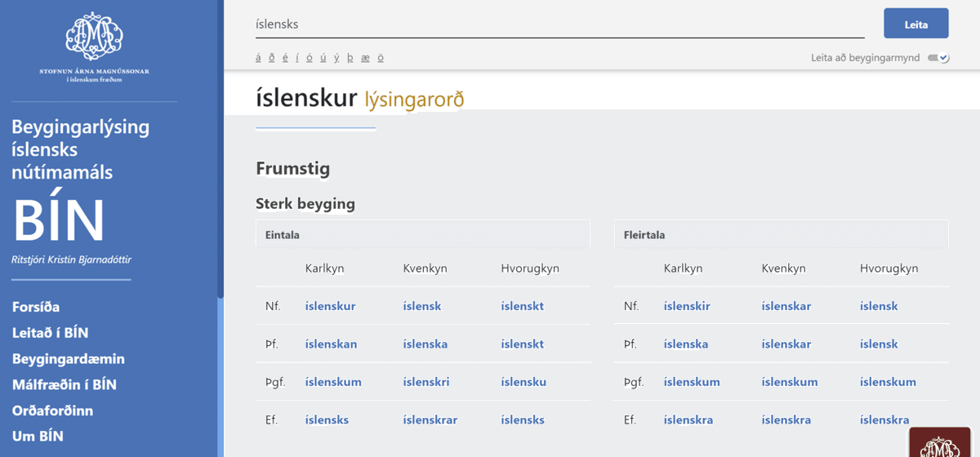Screen dimensions: 980x457
Task: Insert the special character ð
Action: pyautogui.click(x=271, y=58)
